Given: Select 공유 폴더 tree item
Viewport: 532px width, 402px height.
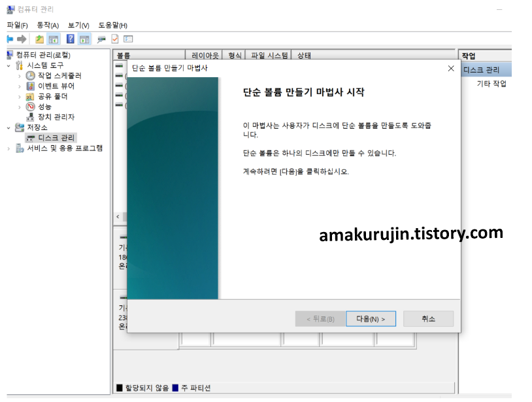Looking at the screenshot, I should (52, 97).
